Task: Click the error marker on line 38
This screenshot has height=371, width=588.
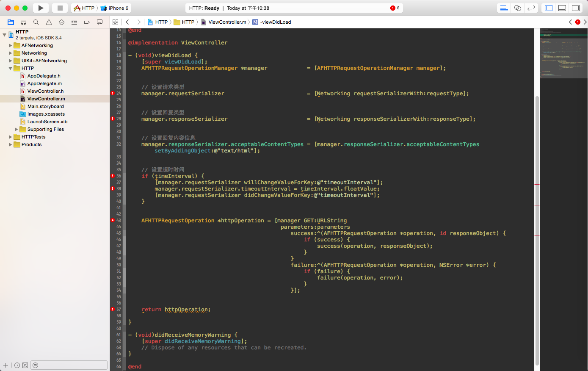Action: coord(113,188)
